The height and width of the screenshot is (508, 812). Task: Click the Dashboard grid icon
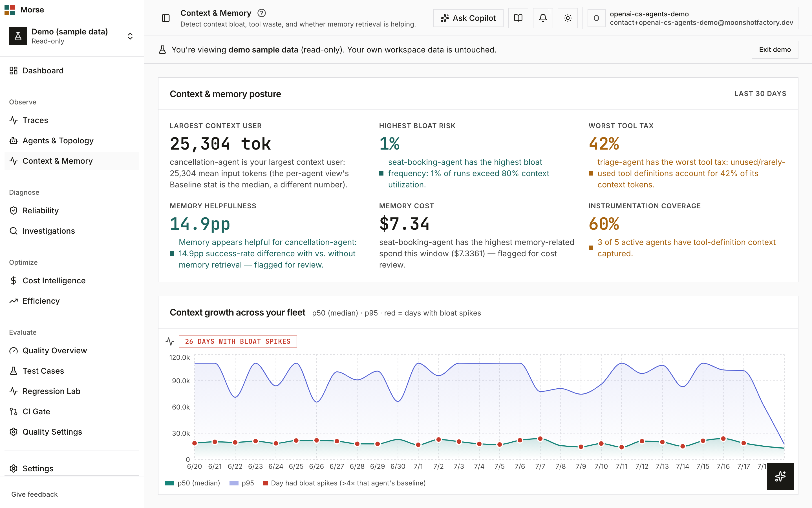[x=14, y=71]
